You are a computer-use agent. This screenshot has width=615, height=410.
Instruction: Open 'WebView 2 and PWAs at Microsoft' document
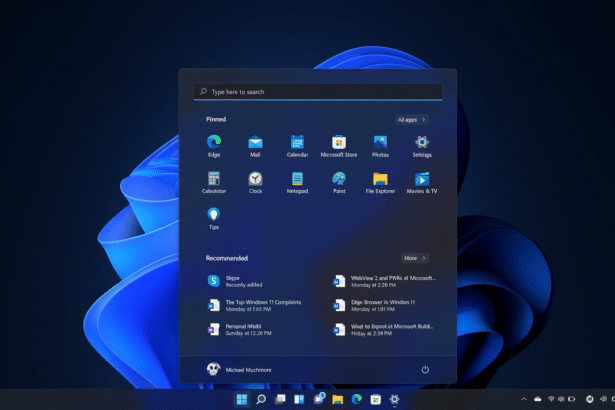(384, 281)
